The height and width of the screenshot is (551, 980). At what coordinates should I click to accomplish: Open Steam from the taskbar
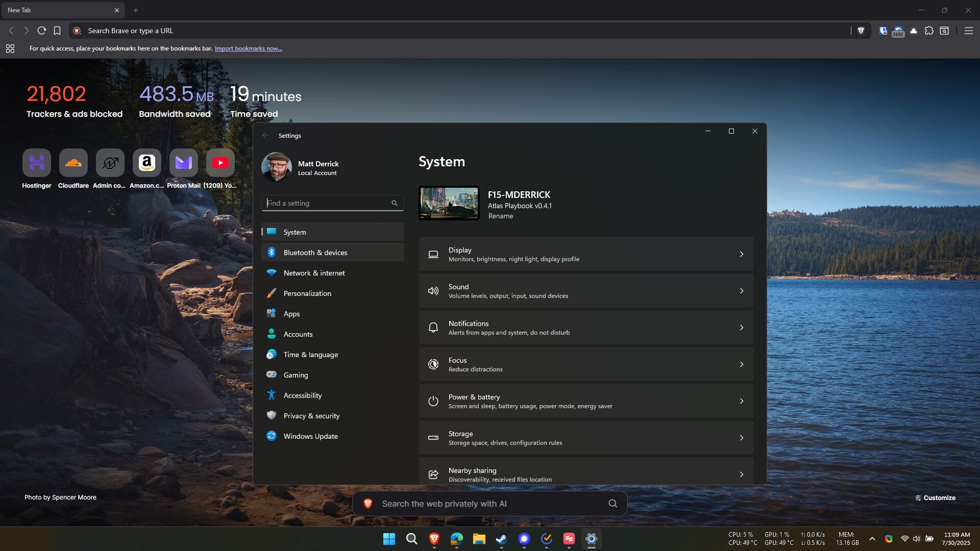pos(501,539)
